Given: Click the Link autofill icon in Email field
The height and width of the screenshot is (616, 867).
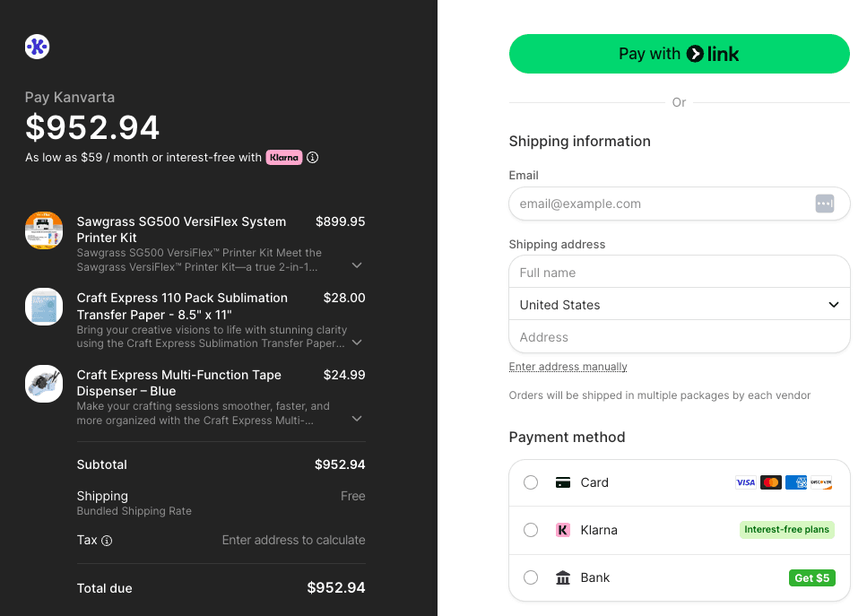Looking at the screenshot, I should 825,204.
